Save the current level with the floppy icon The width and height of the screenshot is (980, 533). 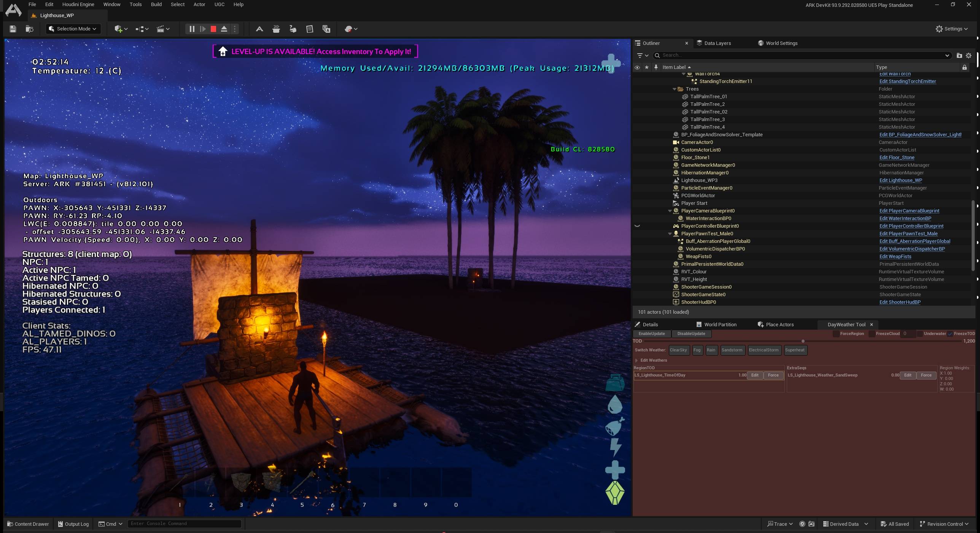point(13,29)
